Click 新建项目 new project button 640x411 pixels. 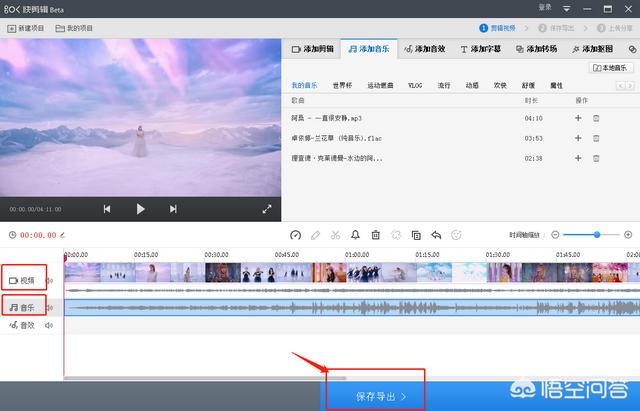[26, 28]
